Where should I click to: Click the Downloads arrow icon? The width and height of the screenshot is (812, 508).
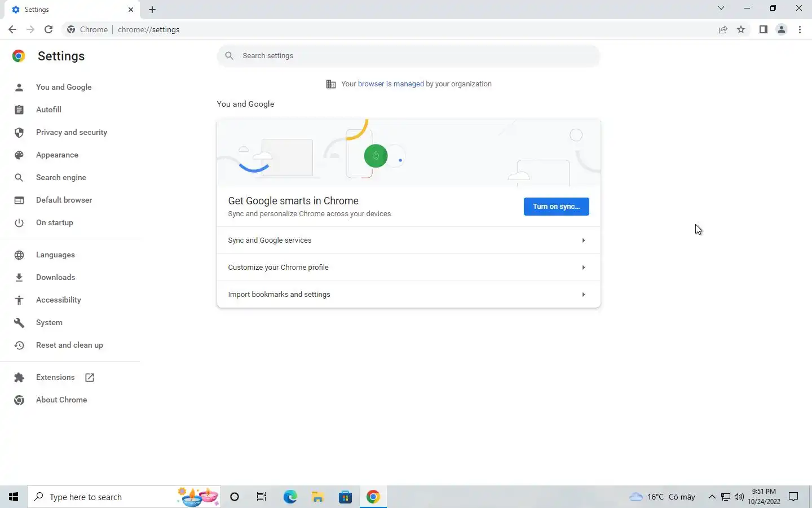coord(19,277)
